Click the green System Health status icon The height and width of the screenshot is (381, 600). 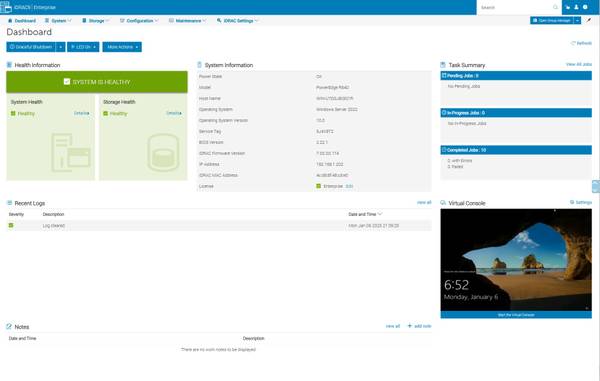[13, 114]
